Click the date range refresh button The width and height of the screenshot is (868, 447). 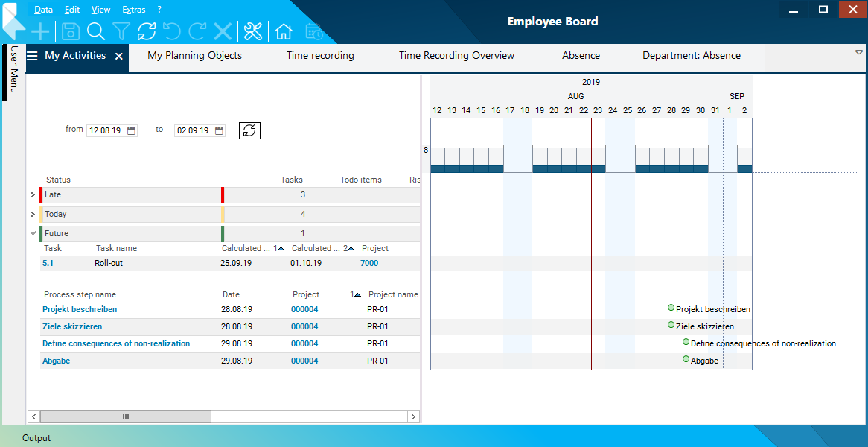249,130
